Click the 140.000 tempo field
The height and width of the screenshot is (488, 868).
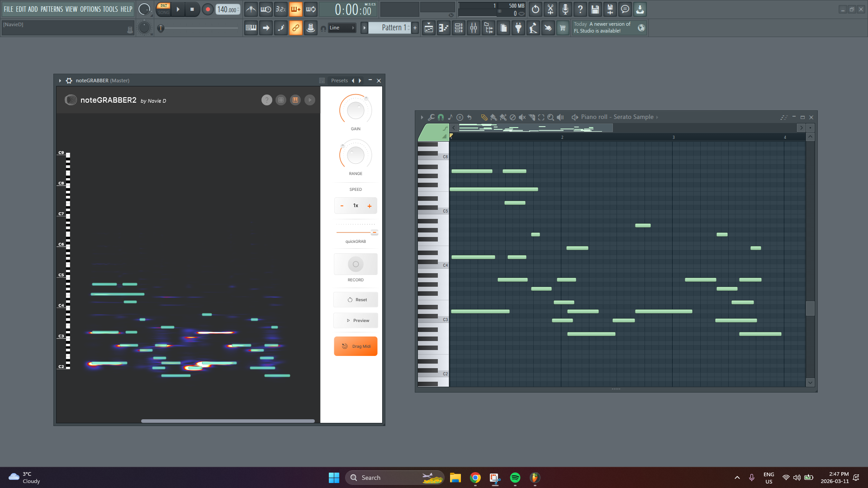[x=228, y=9]
